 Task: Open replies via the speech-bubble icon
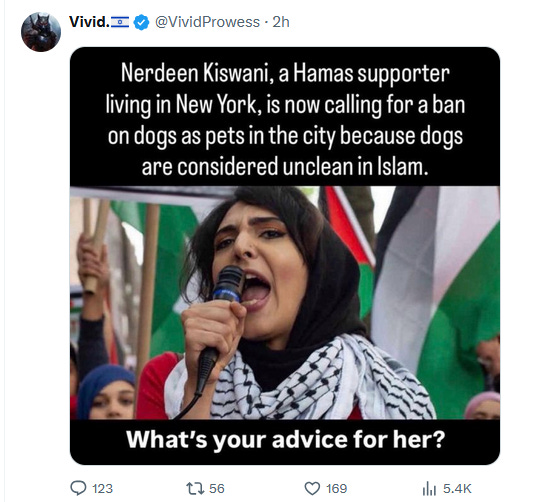pos(78,488)
